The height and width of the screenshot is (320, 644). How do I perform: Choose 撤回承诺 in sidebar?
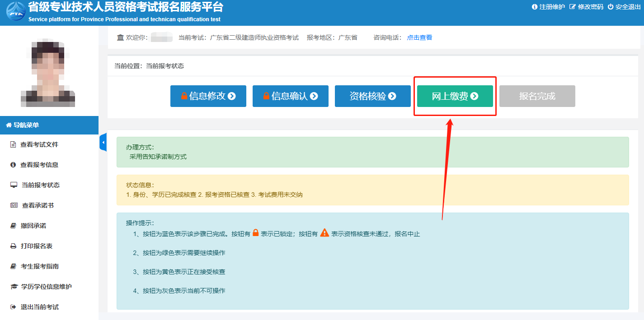(33, 226)
